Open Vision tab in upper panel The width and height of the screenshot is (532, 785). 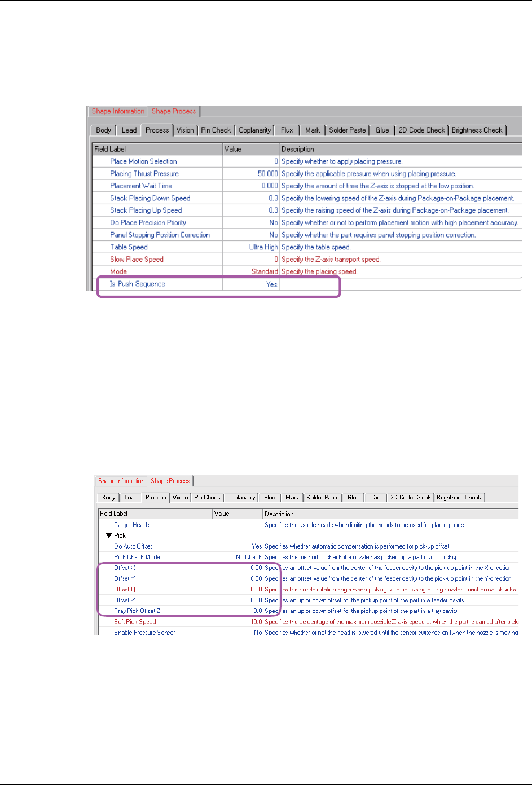tap(185, 130)
